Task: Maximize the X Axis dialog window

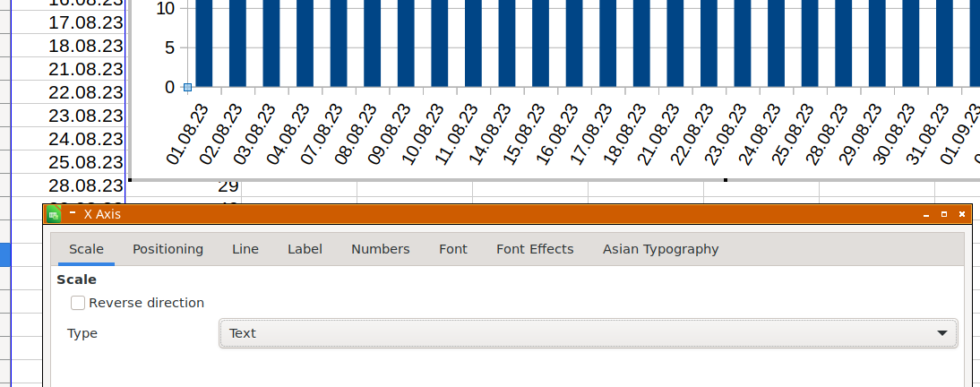Action: tap(944, 214)
